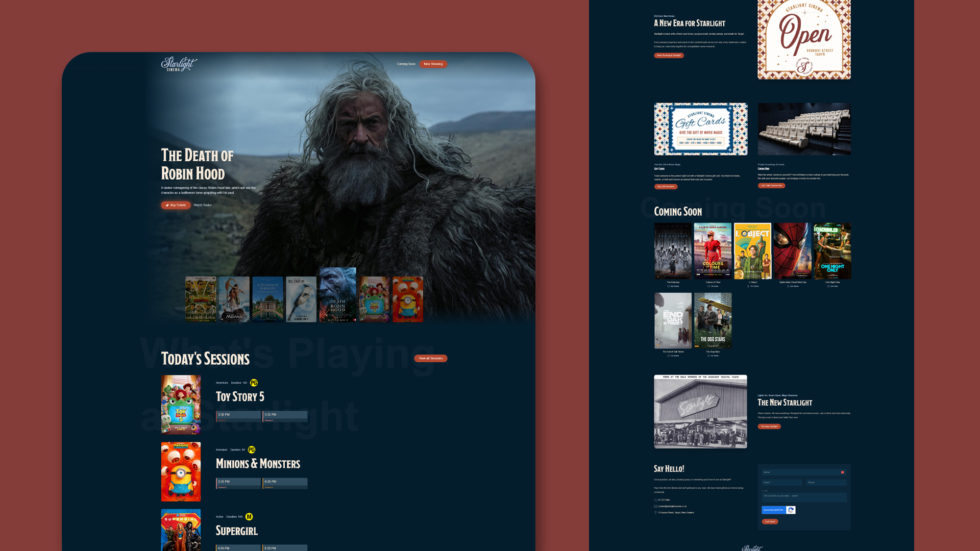
Task: Click the red icon inside the Name field
Action: point(842,472)
